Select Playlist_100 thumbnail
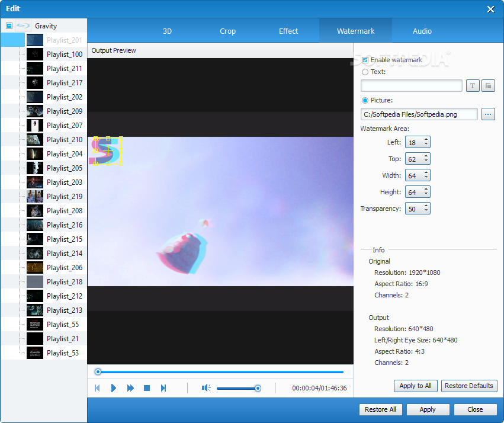The height and width of the screenshot is (423, 504). (x=35, y=55)
